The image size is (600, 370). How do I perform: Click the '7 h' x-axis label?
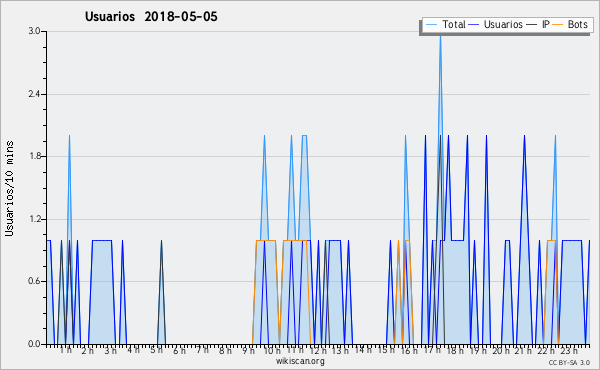point(202,350)
